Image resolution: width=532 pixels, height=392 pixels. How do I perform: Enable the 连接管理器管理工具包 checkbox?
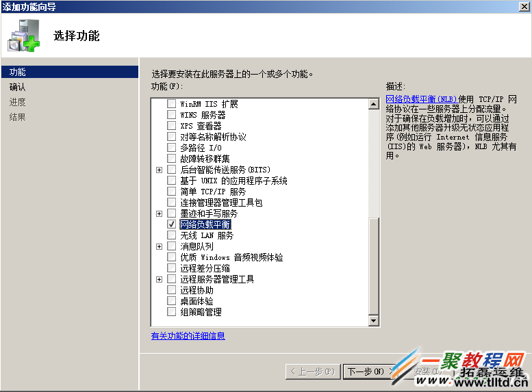[x=172, y=202]
